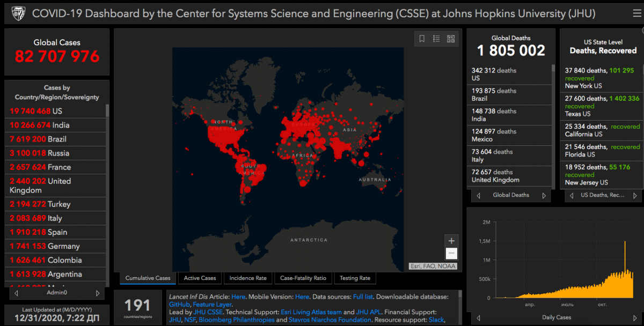Go to previous Global Deaths panel

pyautogui.click(x=478, y=195)
